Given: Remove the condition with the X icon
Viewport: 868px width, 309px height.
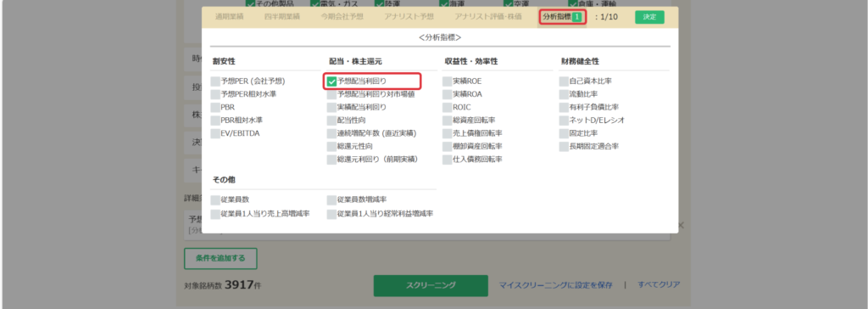Looking at the screenshot, I should 682,225.
